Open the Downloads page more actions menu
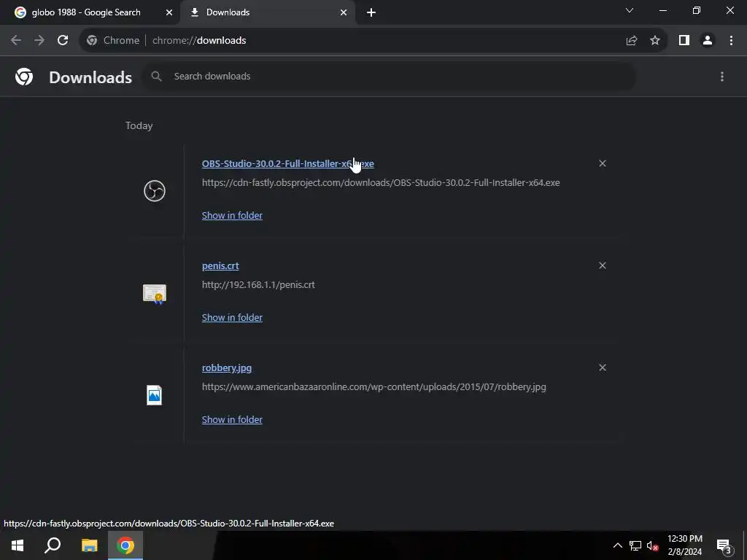 722,77
